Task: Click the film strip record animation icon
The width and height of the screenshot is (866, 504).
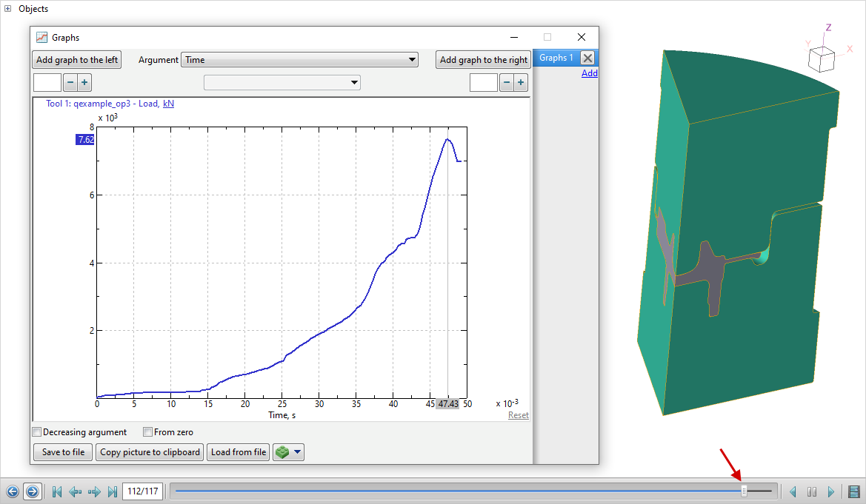Action: pos(854,491)
